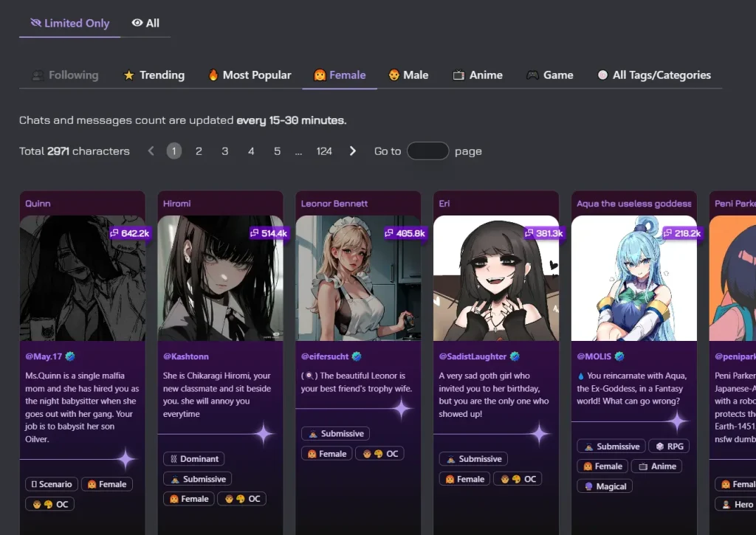The height and width of the screenshot is (535, 756).
Task: Click the 381.3k chat badge on Eri card
Action: [x=544, y=233]
